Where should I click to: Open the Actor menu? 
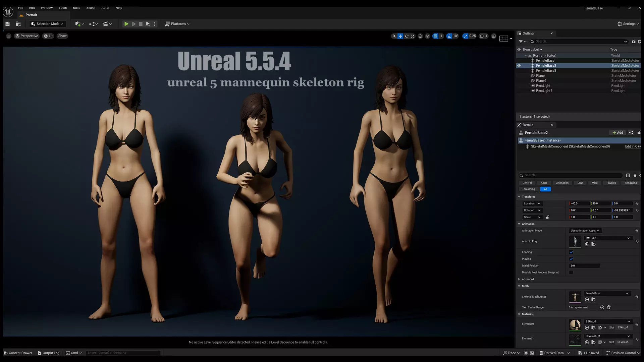coord(105,8)
